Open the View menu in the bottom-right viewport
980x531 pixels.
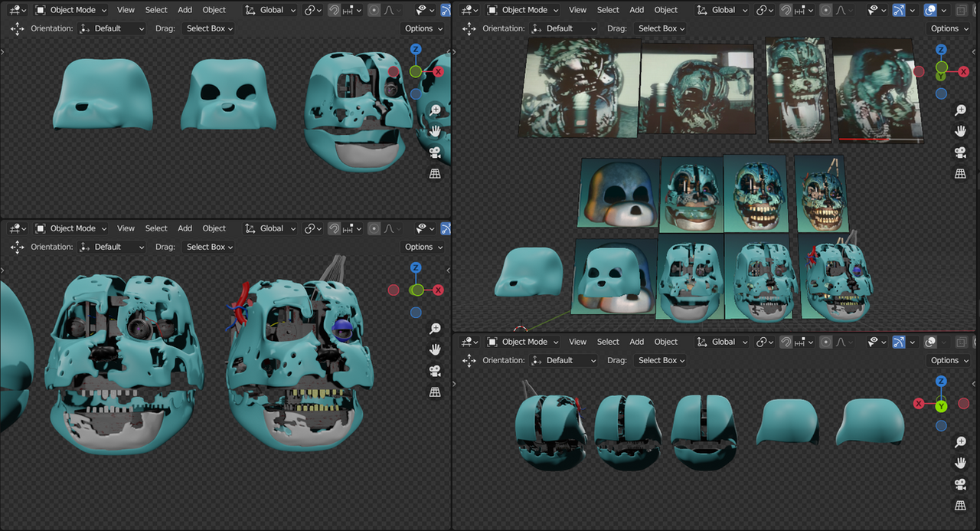[x=577, y=342]
